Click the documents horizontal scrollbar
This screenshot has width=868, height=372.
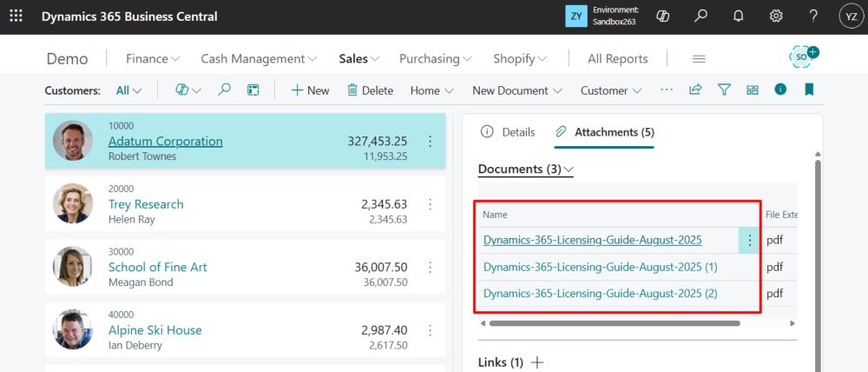(615, 323)
